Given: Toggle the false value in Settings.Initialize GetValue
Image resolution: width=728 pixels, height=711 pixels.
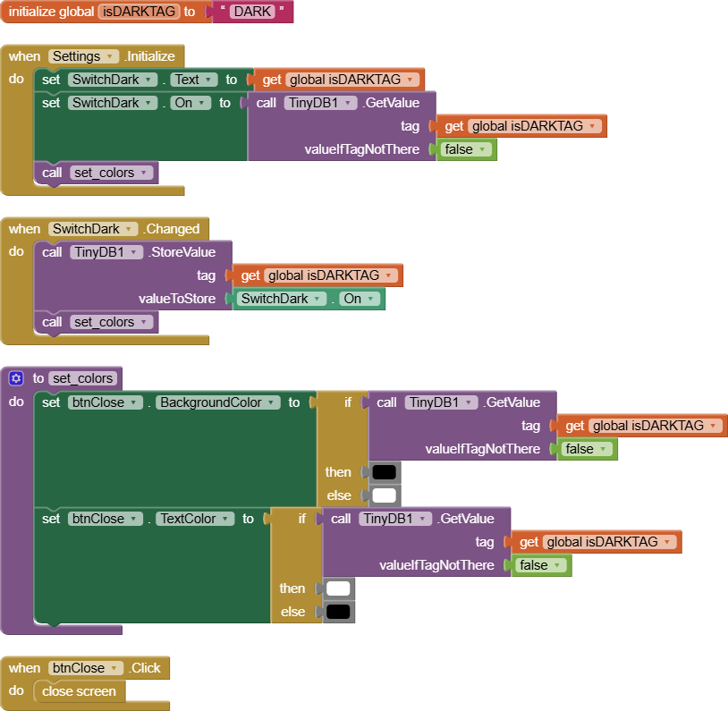Looking at the screenshot, I should [467, 149].
